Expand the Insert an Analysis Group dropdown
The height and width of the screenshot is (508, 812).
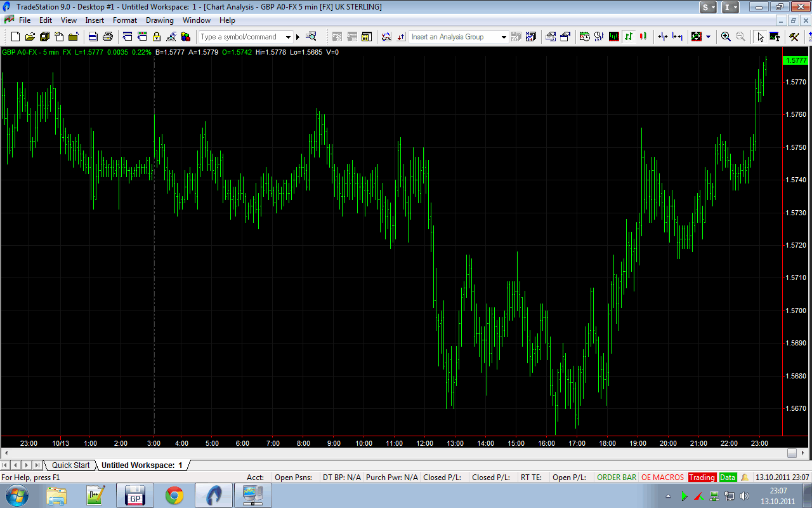click(504, 37)
